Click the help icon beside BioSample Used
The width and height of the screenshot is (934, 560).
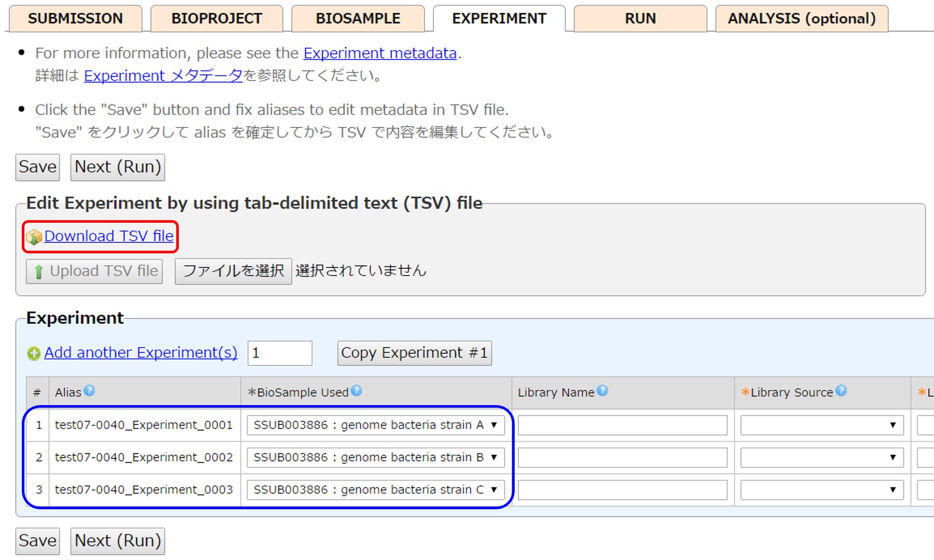[356, 391]
